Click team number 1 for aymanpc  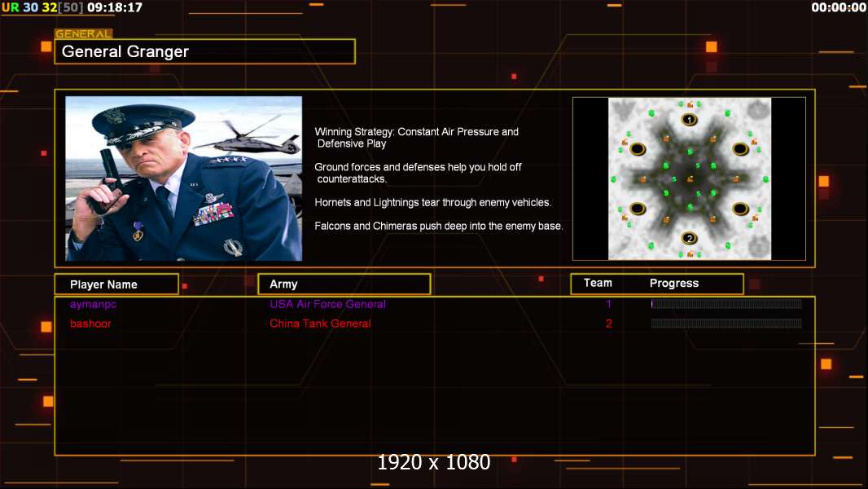pos(608,304)
